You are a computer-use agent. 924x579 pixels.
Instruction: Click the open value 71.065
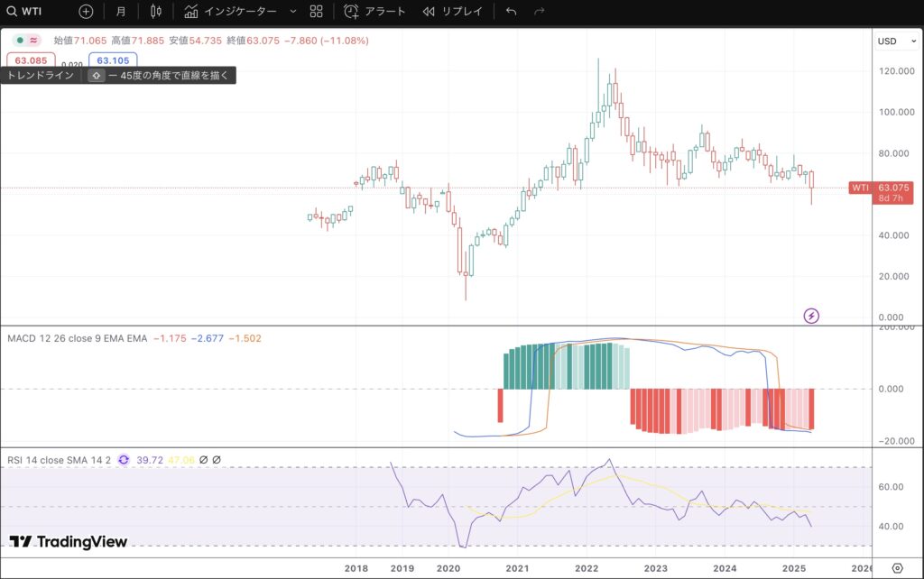90,41
